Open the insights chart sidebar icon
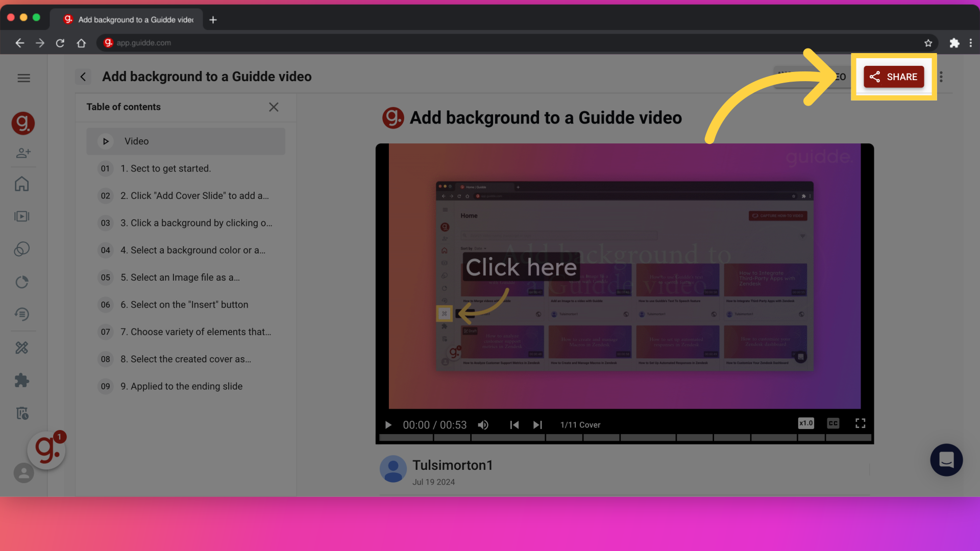980x551 pixels. click(22, 282)
